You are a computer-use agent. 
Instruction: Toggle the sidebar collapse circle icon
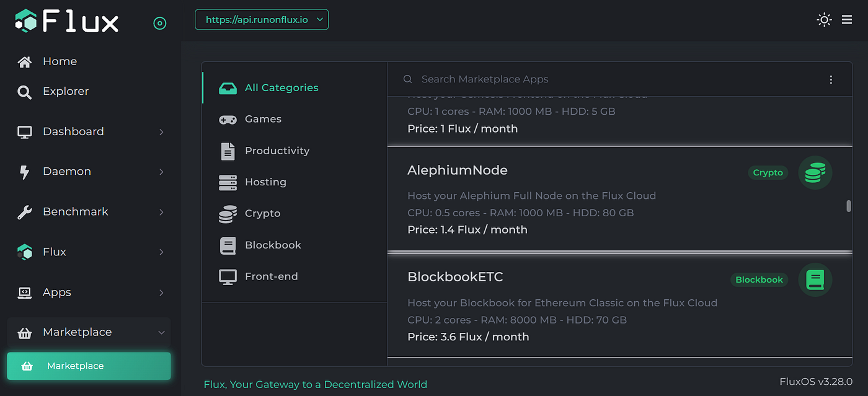[x=160, y=24]
